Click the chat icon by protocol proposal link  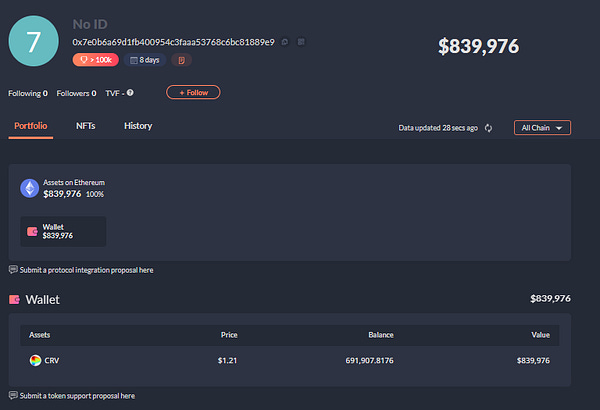[13, 270]
